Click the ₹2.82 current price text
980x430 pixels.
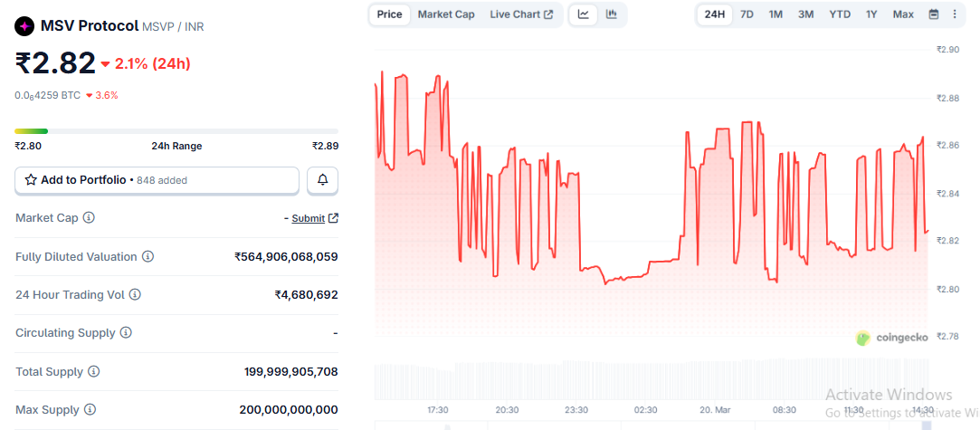tap(55, 63)
